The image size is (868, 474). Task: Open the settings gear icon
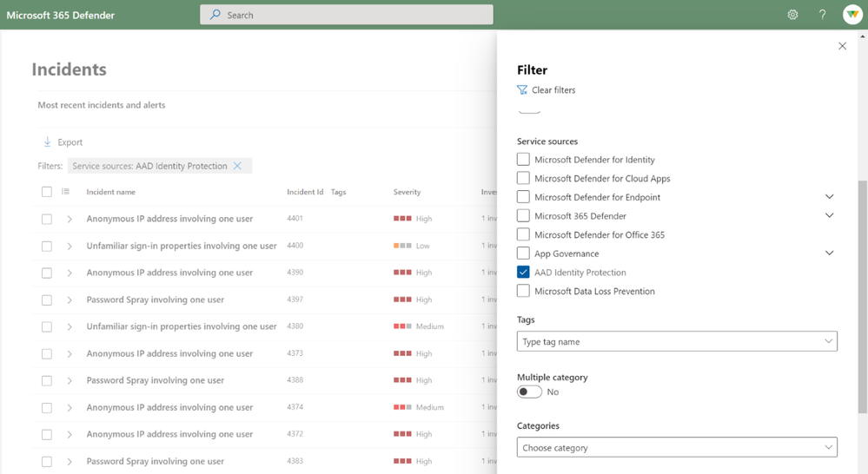[x=792, y=15]
